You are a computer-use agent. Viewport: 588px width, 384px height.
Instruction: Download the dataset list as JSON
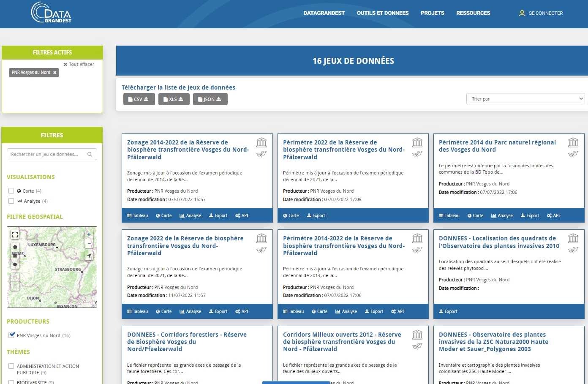point(210,99)
